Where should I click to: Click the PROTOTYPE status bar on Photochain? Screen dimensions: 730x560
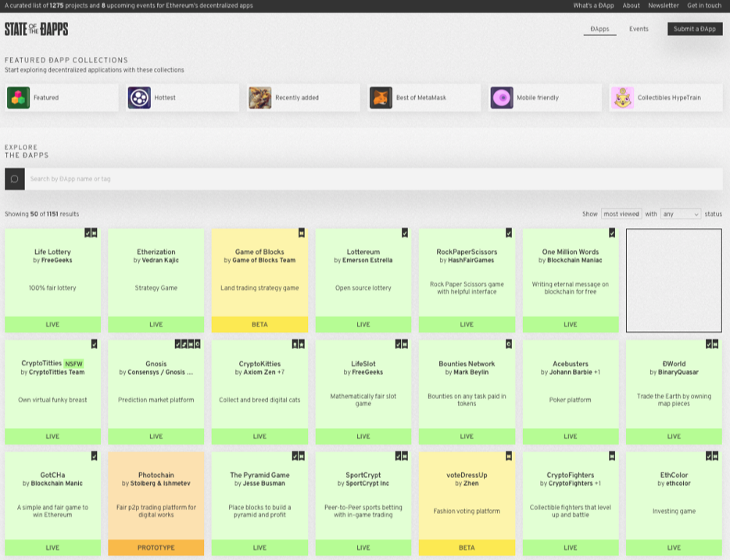[156, 548]
